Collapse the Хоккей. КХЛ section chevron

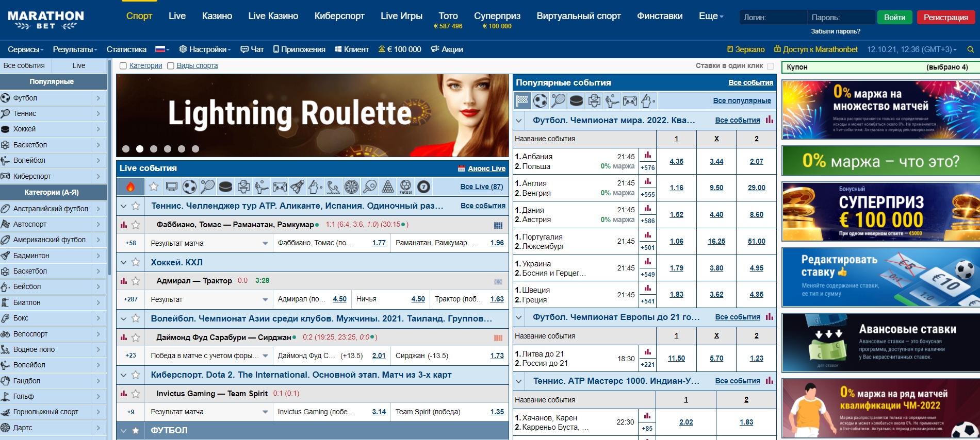tap(124, 262)
